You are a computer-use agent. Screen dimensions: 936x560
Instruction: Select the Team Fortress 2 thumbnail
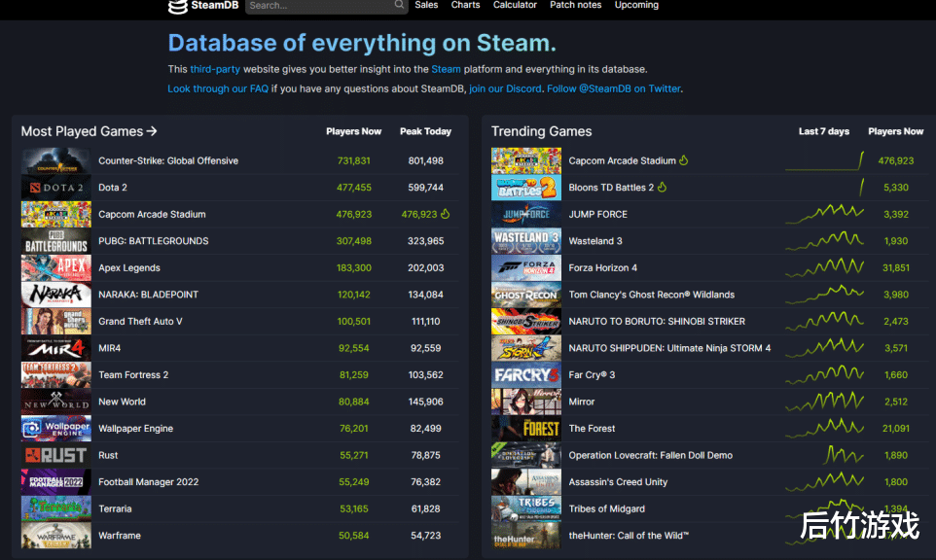(x=56, y=375)
